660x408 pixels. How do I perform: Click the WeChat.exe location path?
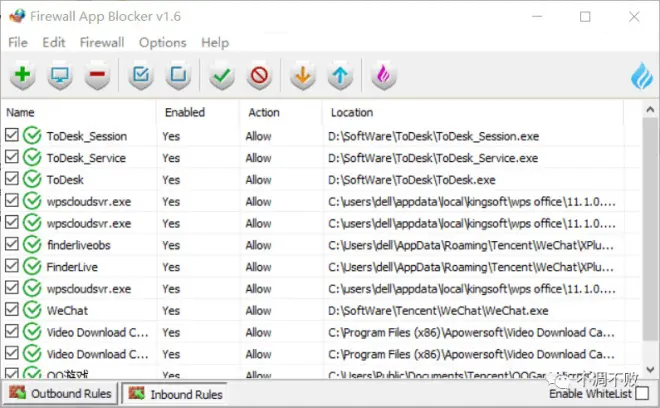point(438,311)
